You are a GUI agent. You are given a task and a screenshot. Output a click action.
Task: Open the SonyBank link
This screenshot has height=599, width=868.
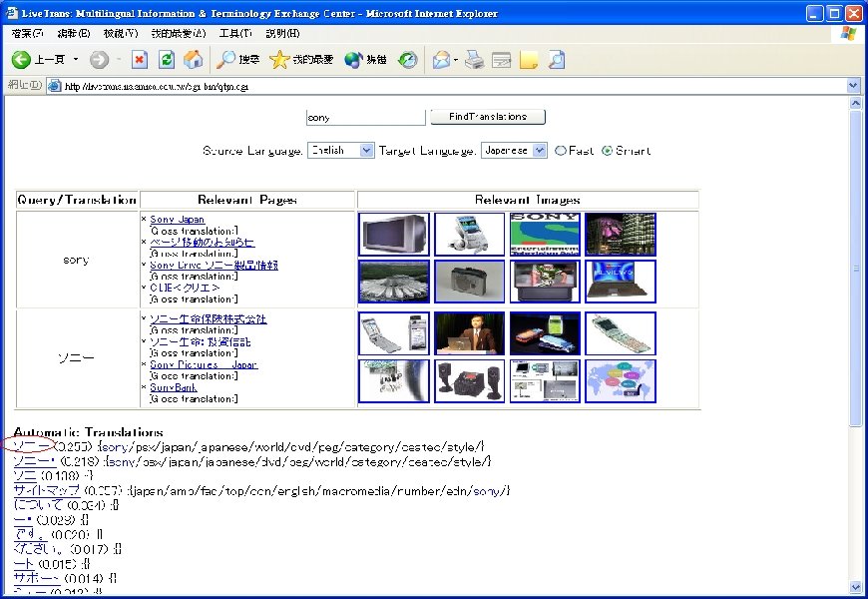click(174, 387)
